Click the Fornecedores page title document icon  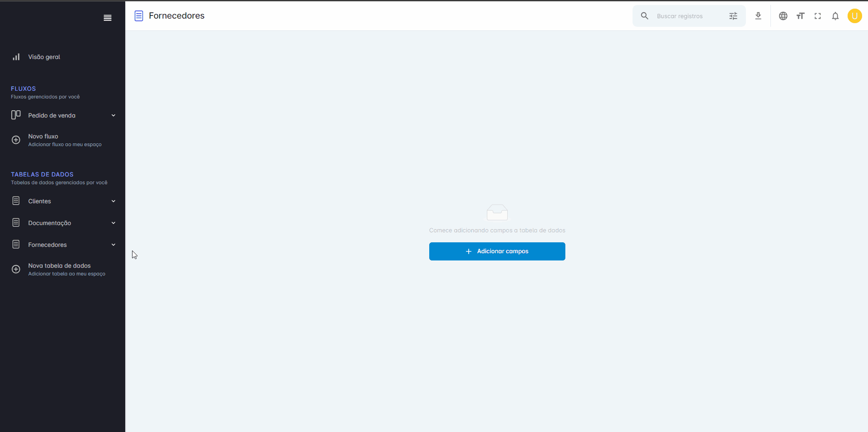(139, 16)
